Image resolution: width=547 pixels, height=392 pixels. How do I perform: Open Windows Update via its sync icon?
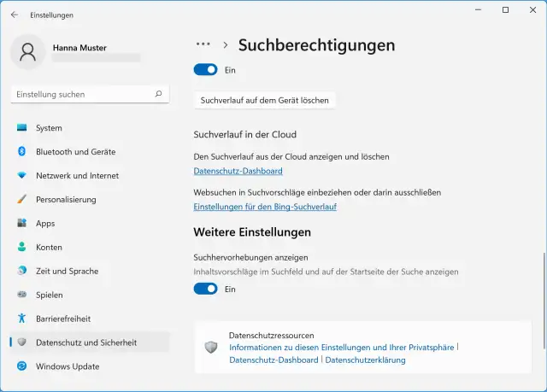tap(22, 367)
